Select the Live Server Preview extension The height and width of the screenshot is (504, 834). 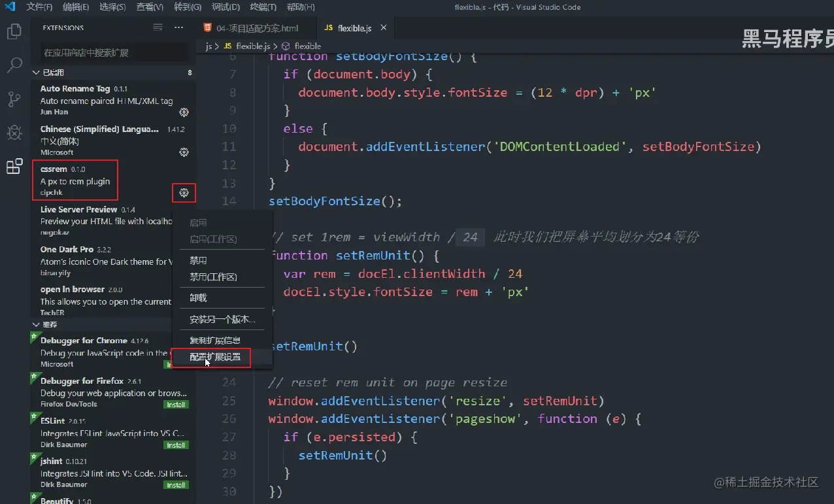pos(101,221)
